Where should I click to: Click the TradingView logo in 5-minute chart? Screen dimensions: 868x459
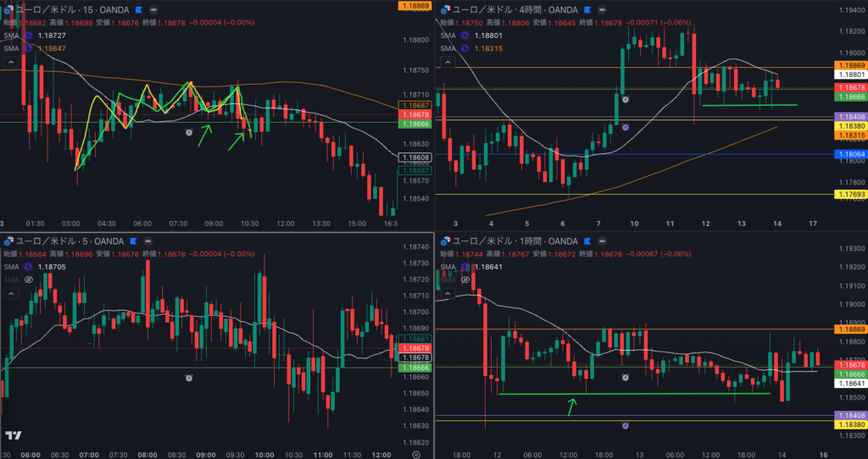tap(13, 436)
